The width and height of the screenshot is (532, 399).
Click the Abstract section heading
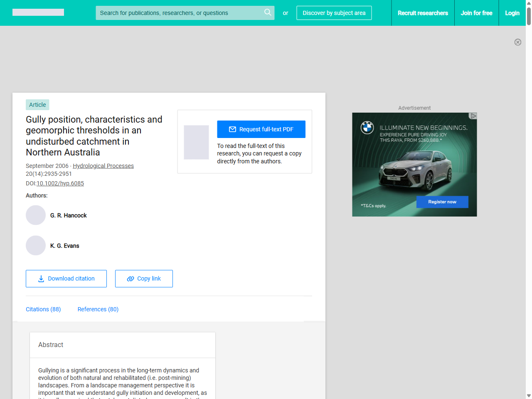51,345
